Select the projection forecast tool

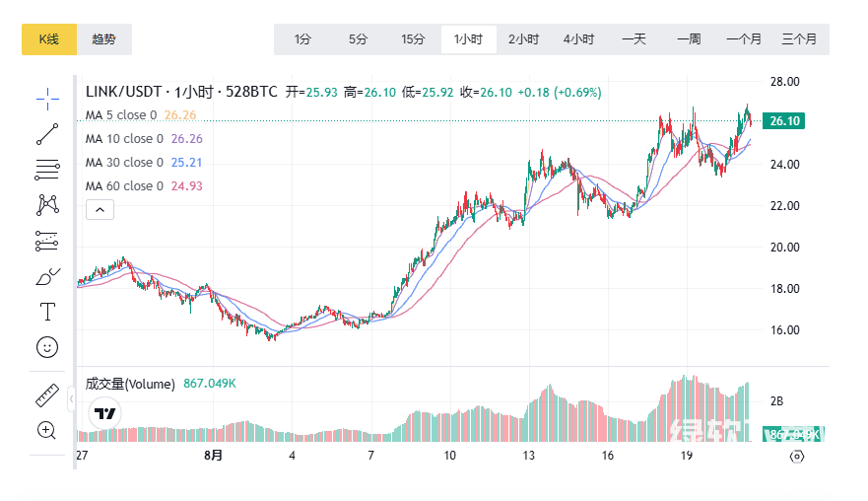coord(47,240)
